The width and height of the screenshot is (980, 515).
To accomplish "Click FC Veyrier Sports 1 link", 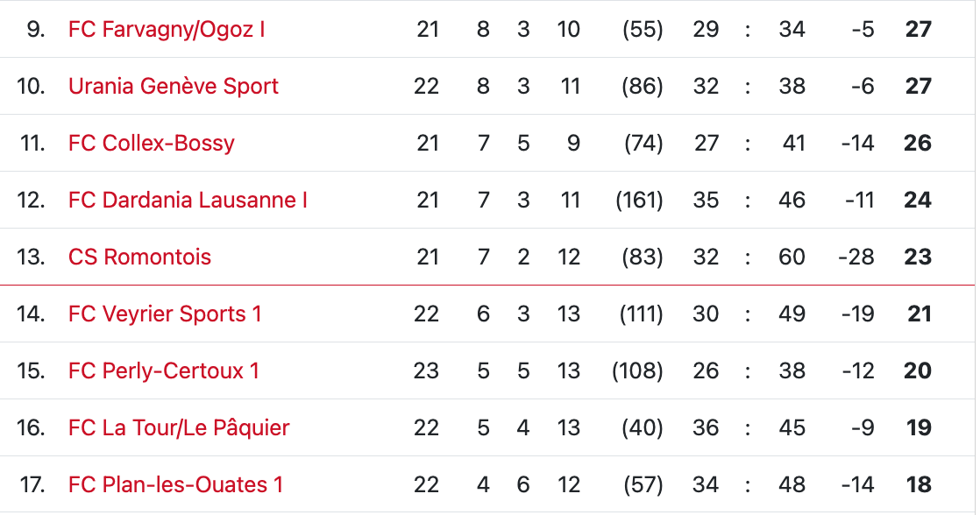I will point(165,314).
